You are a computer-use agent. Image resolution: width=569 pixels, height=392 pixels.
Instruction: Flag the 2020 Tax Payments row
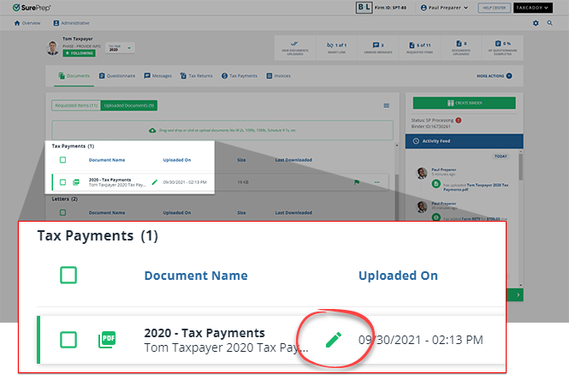pyautogui.click(x=357, y=182)
